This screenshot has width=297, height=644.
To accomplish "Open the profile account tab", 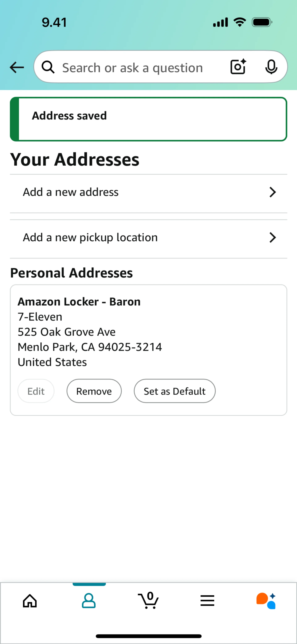I will click(x=89, y=601).
